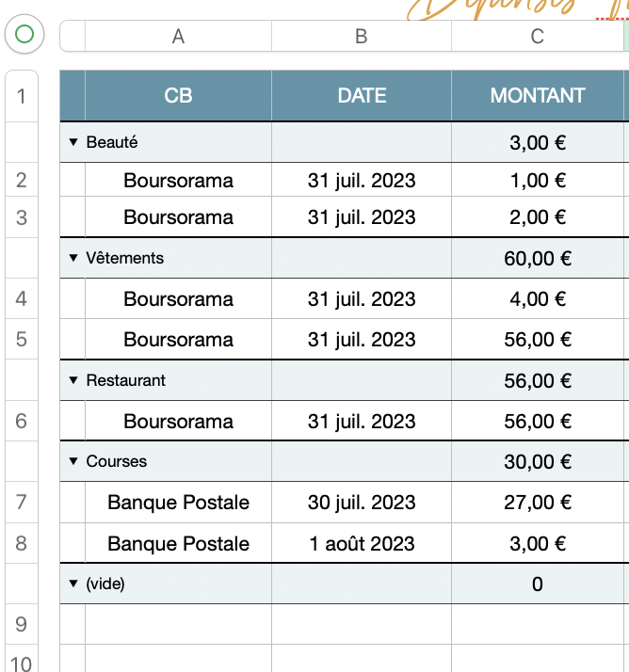629x672 pixels.
Task: Collapse the Courses category group
Action: coord(73,461)
